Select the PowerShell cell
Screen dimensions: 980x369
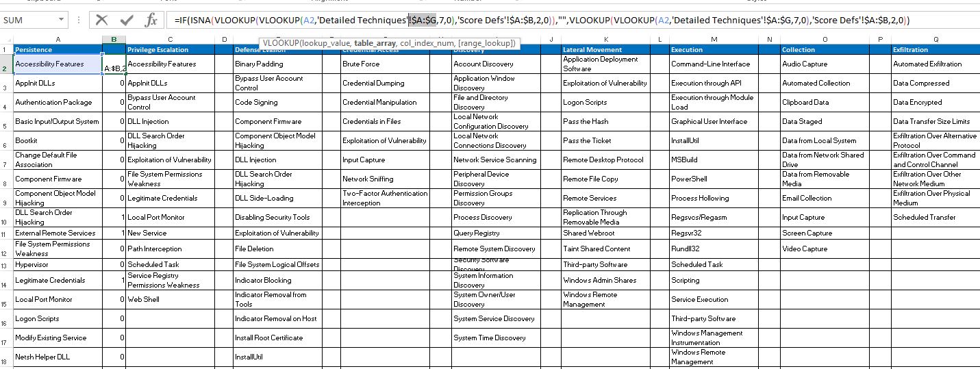tap(714, 179)
